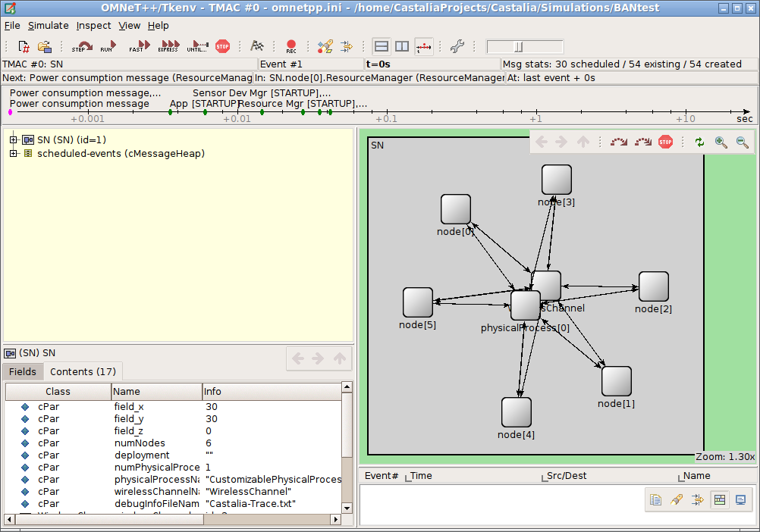Click the Info column header

(272, 392)
